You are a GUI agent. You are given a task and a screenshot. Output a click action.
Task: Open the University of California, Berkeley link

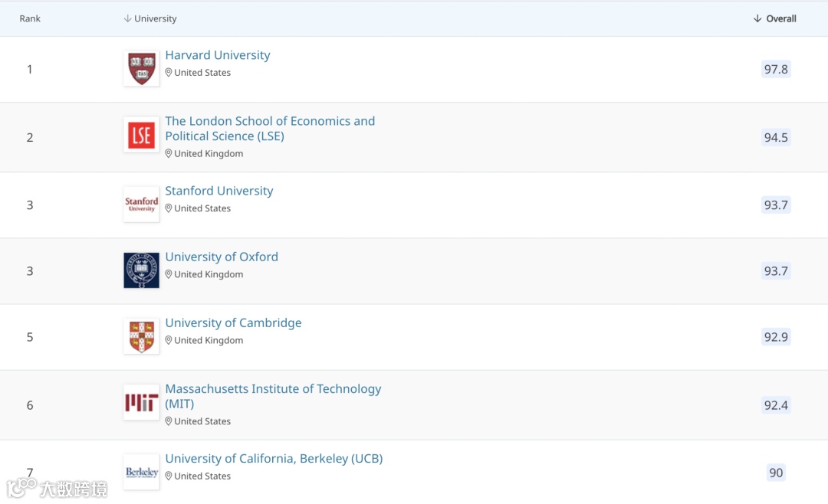(274, 458)
